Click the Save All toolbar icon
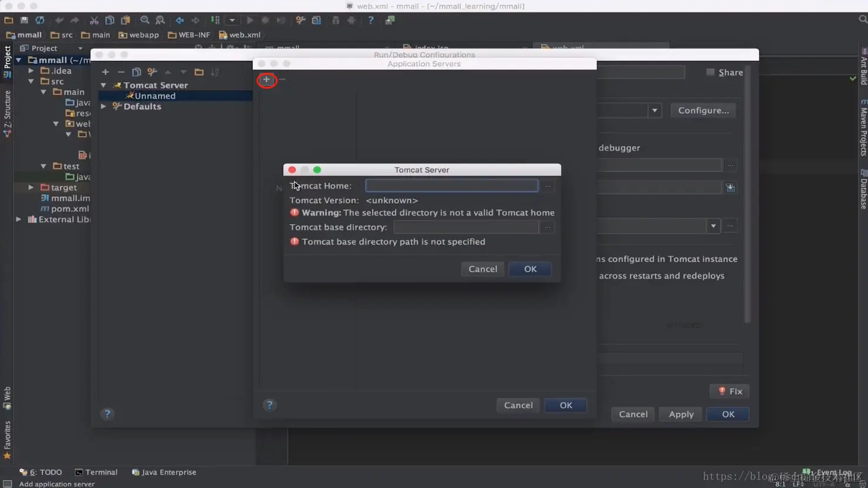The height and width of the screenshot is (488, 868). [x=24, y=21]
